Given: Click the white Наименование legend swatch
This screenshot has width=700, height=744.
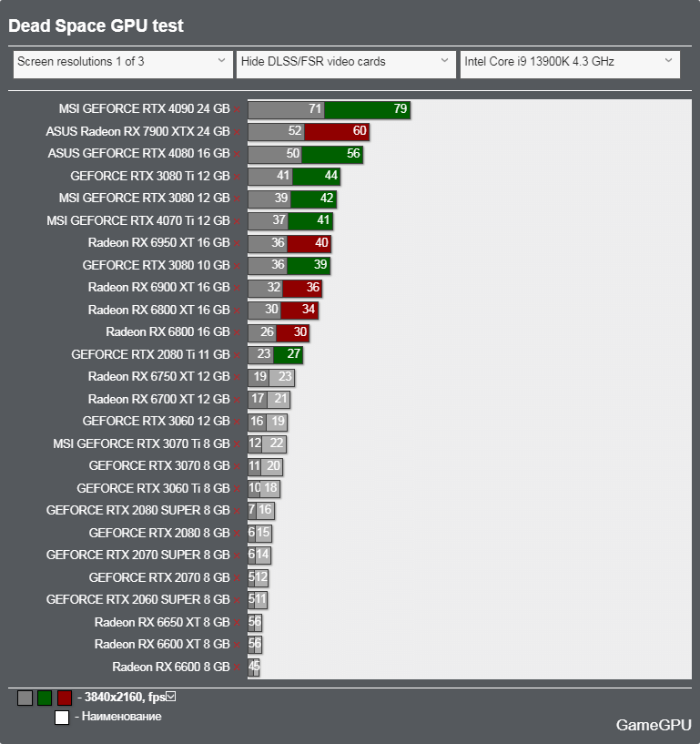Looking at the screenshot, I should point(62,718).
